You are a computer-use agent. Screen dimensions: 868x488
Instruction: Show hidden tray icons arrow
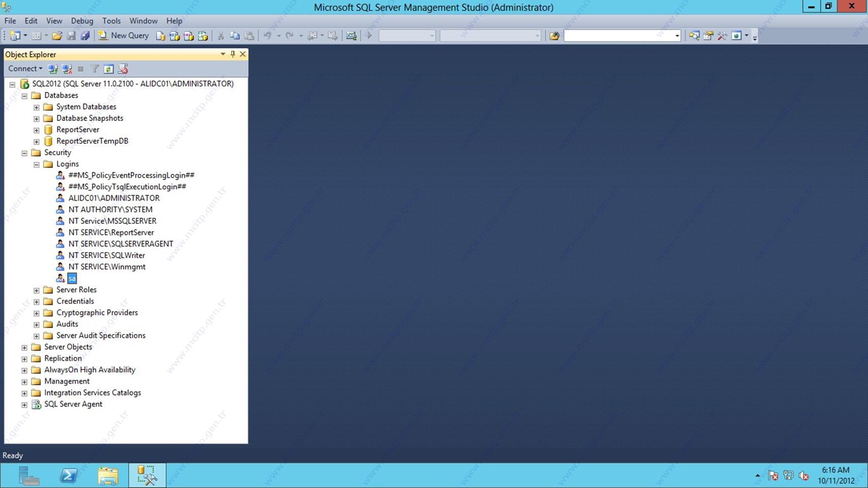pyautogui.click(x=757, y=476)
